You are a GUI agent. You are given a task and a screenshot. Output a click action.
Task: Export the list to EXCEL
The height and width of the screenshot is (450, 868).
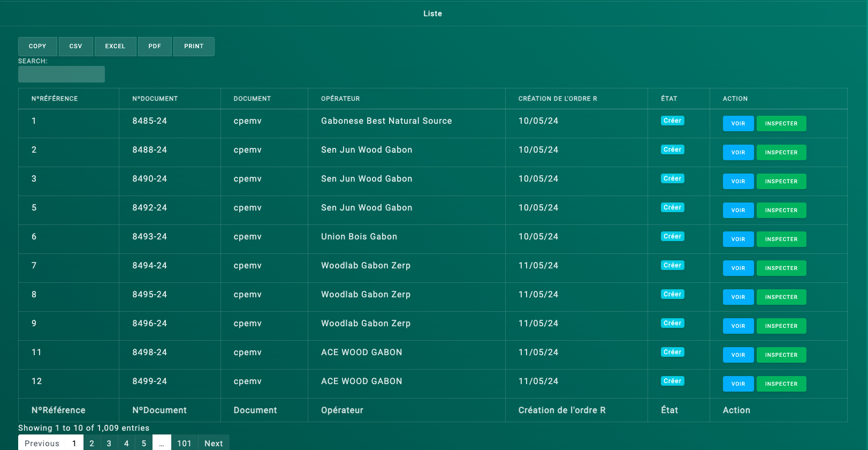coord(115,47)
